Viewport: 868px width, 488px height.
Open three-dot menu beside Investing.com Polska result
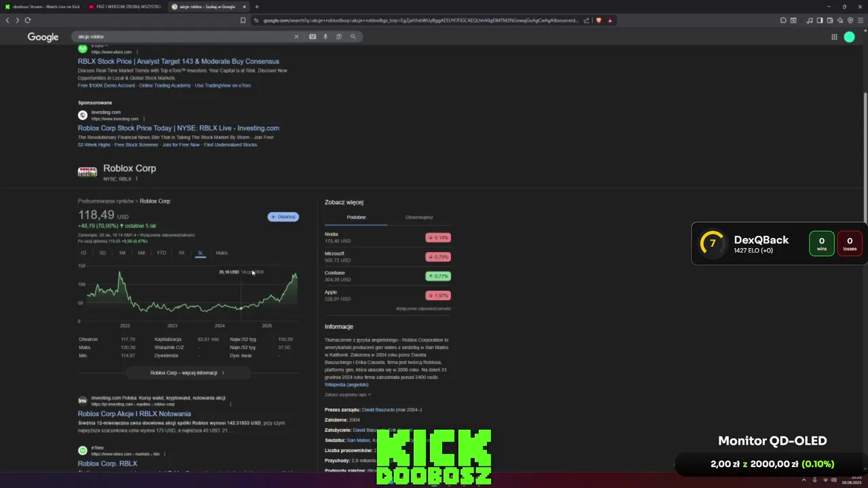pos(231,404)
